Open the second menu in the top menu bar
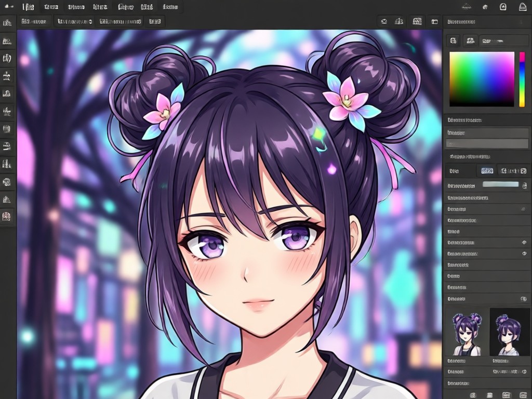This screenshot has width=532, height=399. click(x=51, y=7)
